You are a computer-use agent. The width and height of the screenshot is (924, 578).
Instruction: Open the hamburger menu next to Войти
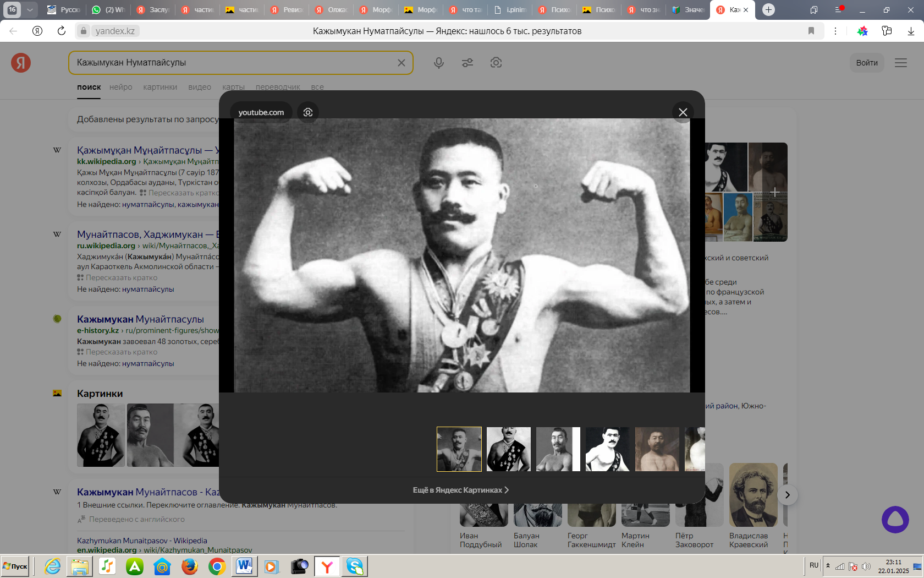[x=901, y=63]
